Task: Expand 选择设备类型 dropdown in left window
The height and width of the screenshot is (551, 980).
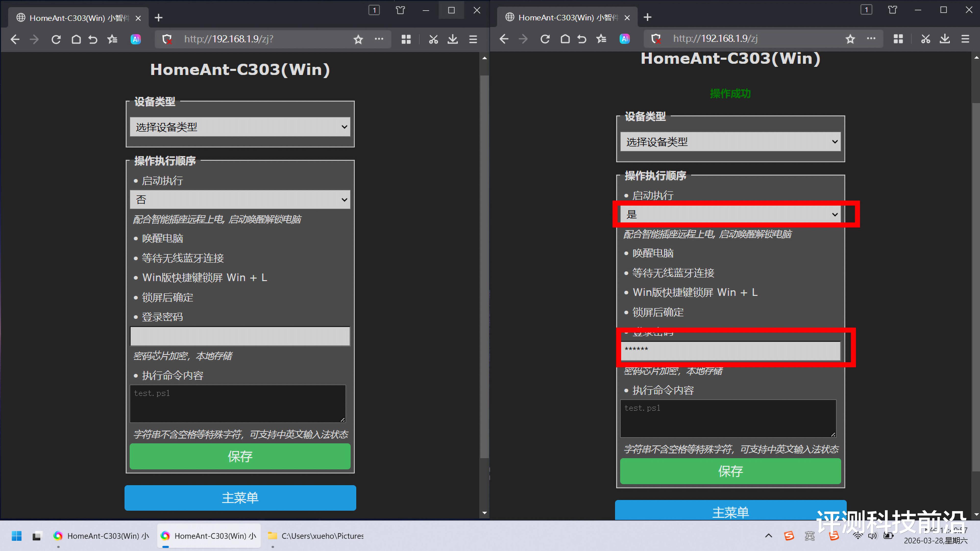Action: pos(240,127)
